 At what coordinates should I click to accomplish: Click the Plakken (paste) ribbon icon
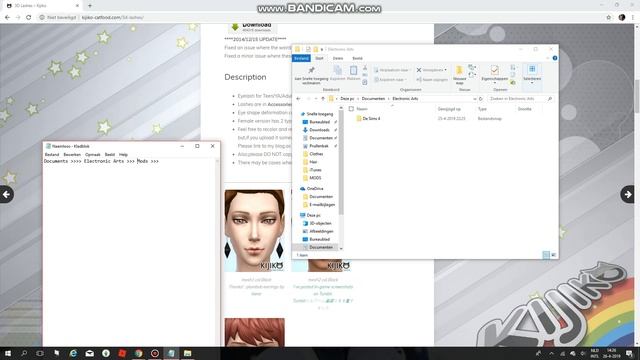(353, 70)
